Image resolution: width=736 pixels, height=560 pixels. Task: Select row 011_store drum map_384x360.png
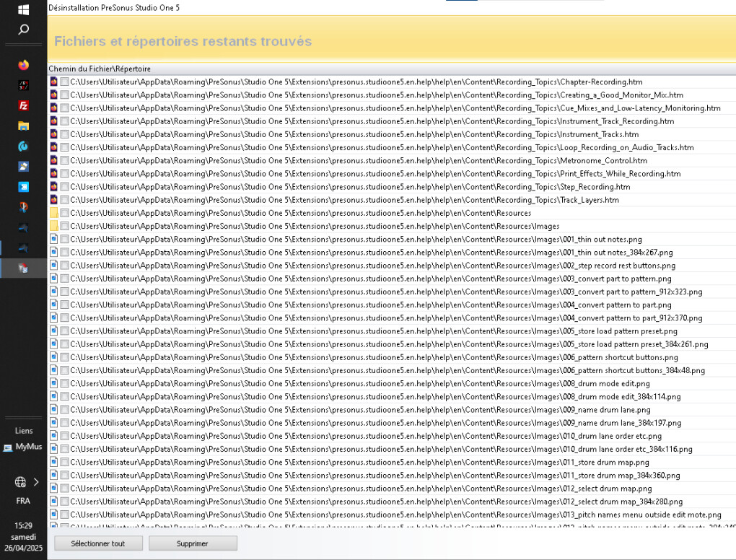point(392,476)
